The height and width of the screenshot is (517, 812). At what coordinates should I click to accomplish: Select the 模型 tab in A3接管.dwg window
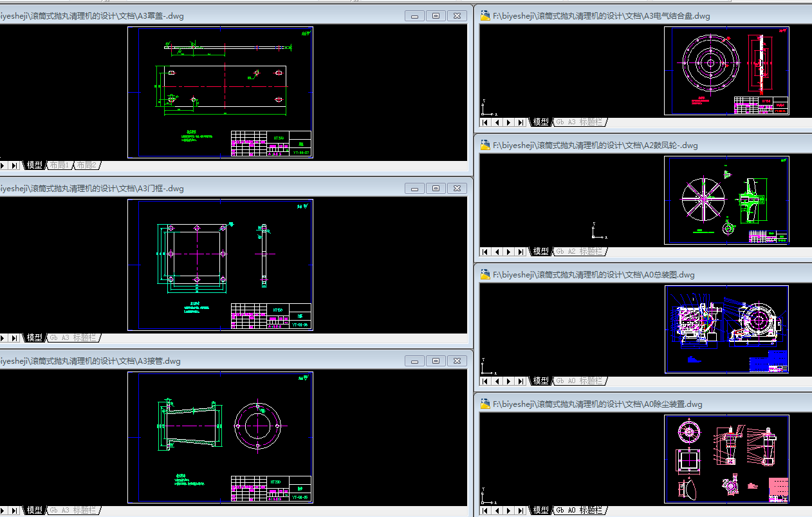(35, 511)
